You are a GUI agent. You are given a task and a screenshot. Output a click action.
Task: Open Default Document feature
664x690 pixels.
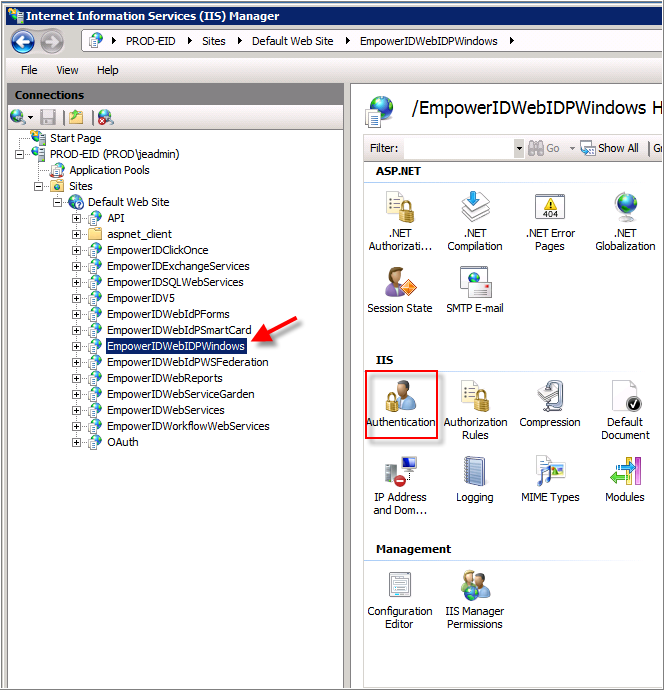[x=625, y=410]
